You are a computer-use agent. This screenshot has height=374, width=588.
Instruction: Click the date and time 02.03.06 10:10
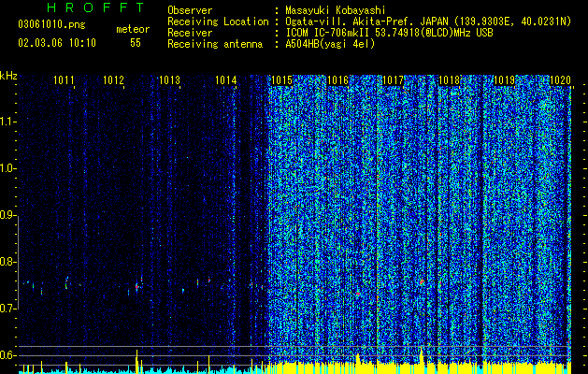pyautogui.click(x=57, y=43)
